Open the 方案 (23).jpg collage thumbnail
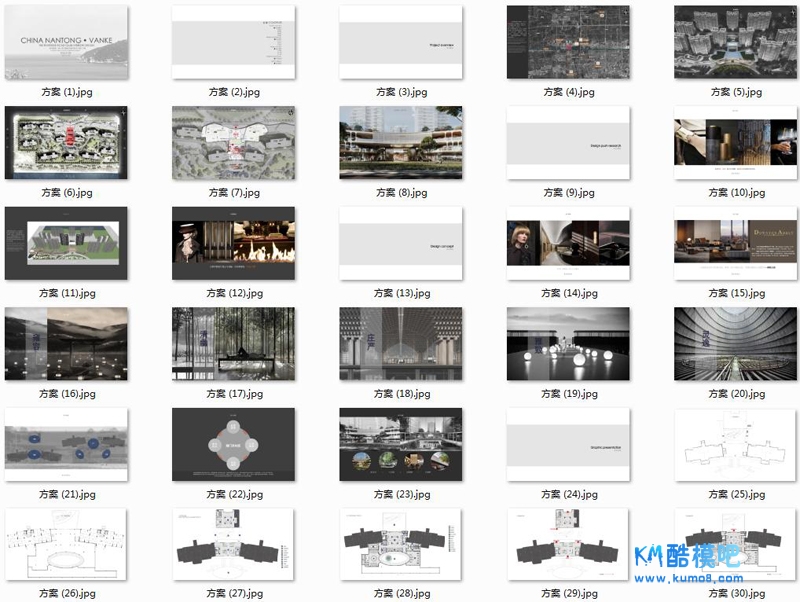Image resolution: width=800 pixels, height=602 pixels. tap(401, 444)
